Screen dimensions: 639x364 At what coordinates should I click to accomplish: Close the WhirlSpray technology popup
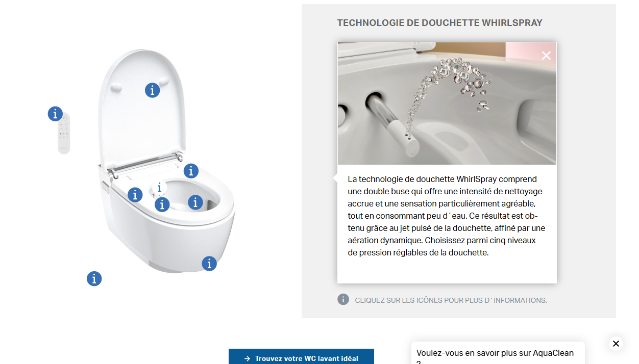546,56
